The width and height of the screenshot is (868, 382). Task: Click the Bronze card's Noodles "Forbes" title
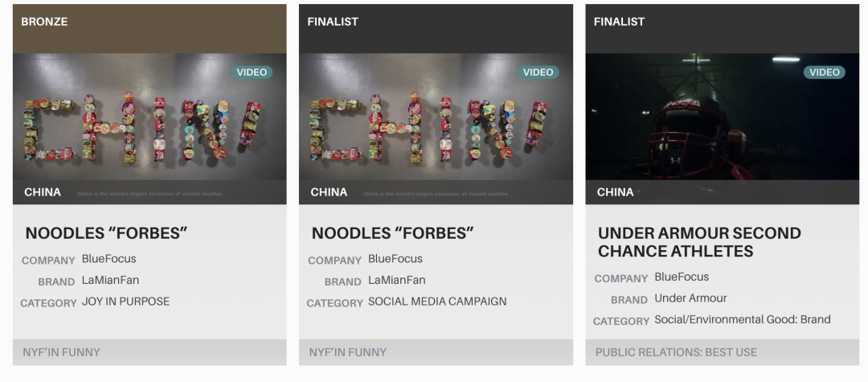(x=106, y=233)
